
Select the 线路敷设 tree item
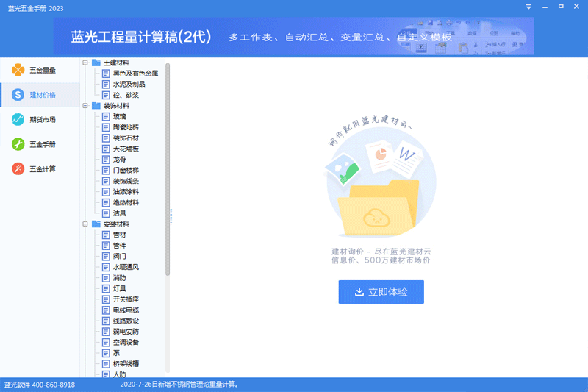[x=126, y=321]
